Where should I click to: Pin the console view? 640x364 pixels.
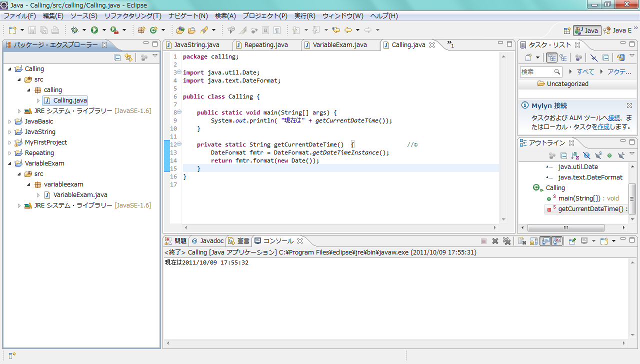click(x=572, y=241)
